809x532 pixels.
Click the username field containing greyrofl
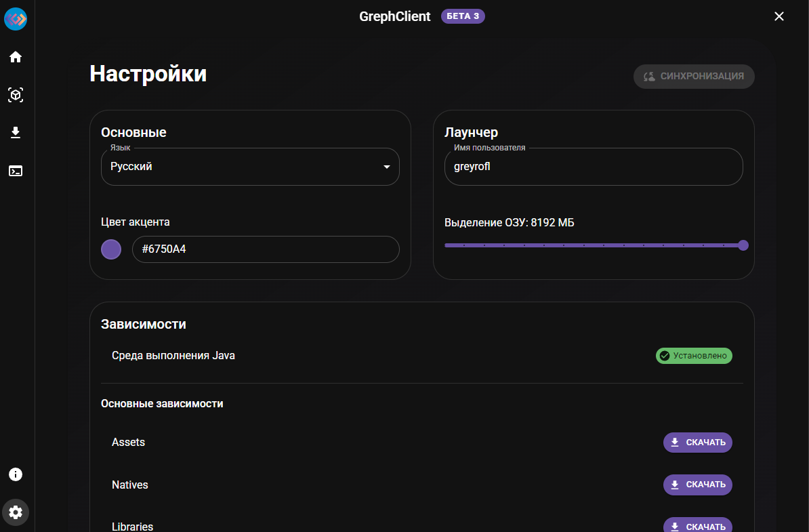[593, 167]
